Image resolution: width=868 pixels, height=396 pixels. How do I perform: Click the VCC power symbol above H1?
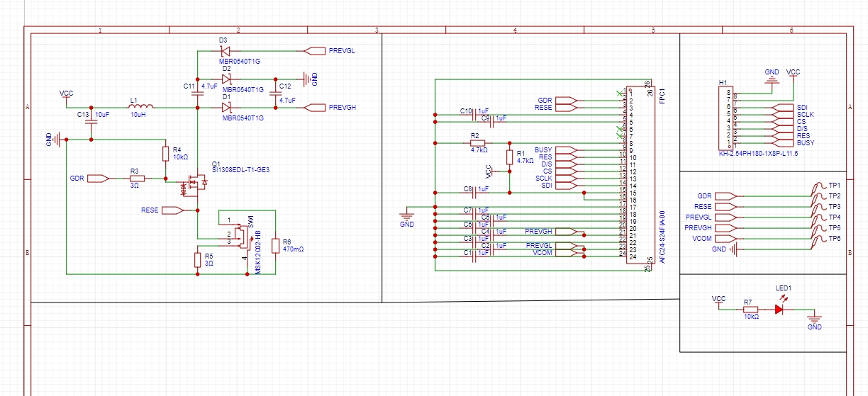click(794, 73)
